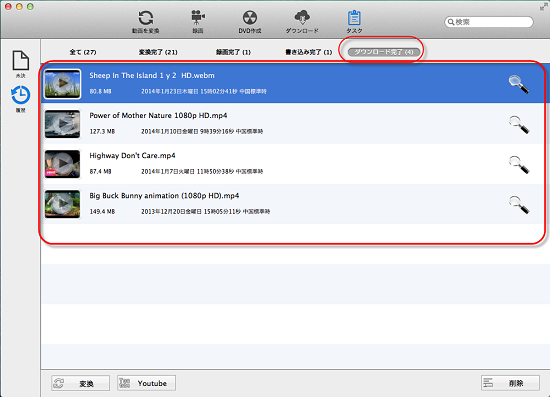This screenshot has height=397, width=550.
Task: Click the 変換 convert button
Action: coord(80,383)
